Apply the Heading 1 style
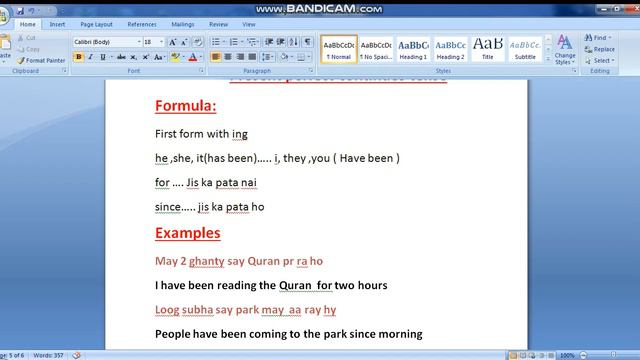This screenshot has width=640, height=360. pyautogui.click(x=413, y=49)
